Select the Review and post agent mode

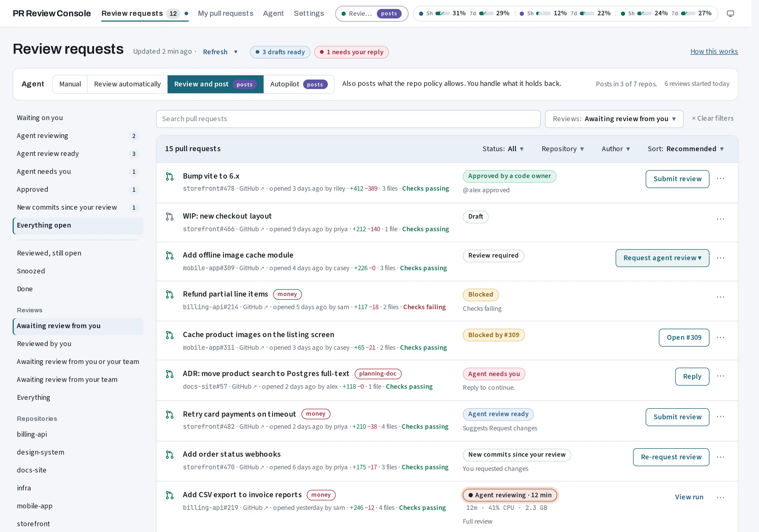216,84
